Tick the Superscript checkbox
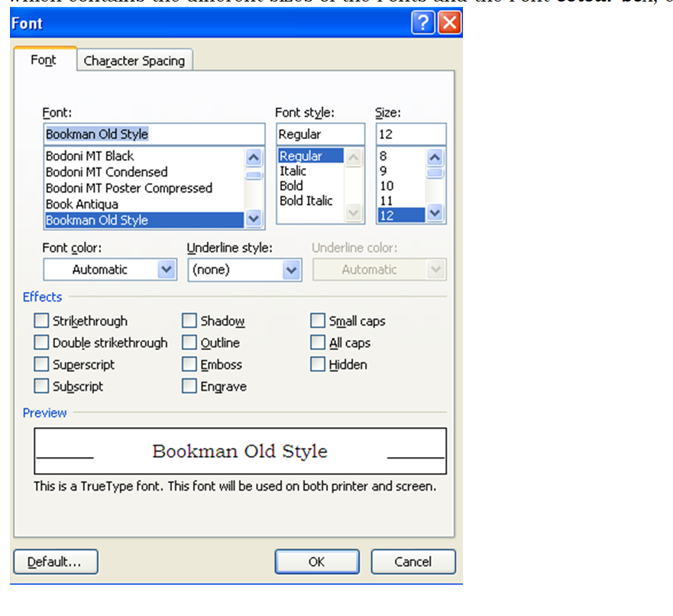The image size is (673, 616). pos(41,365)
